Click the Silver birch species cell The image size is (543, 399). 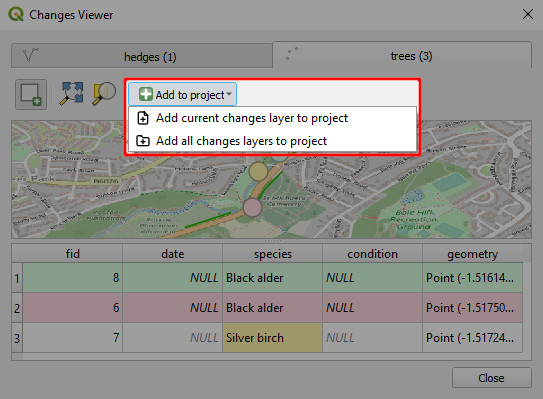pyautogui.click(x=273, y=338)
